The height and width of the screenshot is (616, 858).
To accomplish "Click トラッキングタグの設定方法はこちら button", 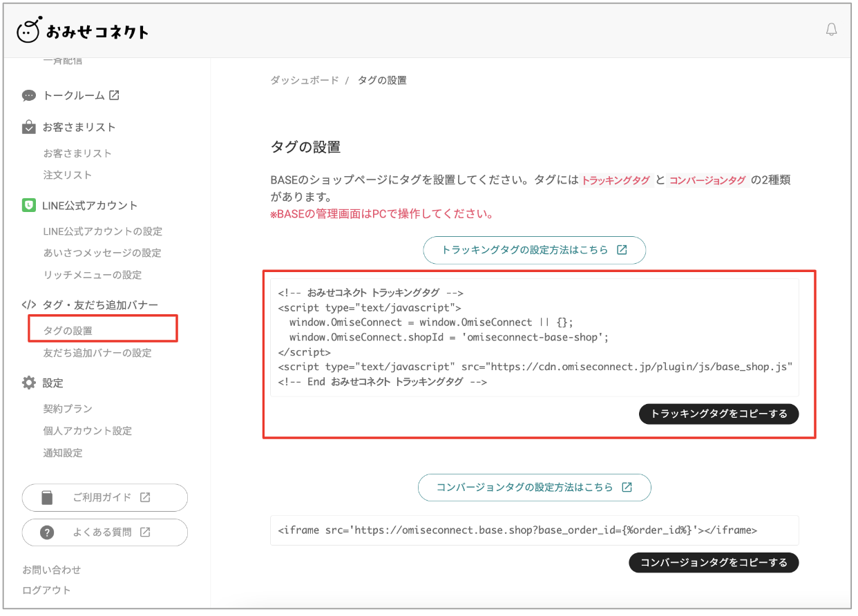I will click(x=534, y=250).
